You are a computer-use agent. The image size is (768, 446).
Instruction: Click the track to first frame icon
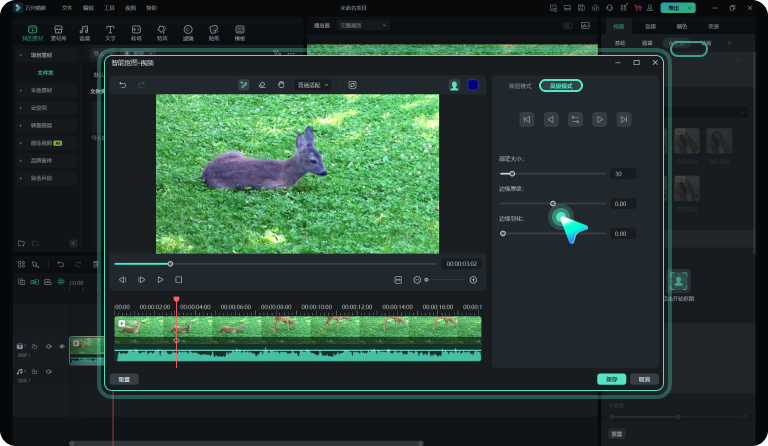coord(526,119)
